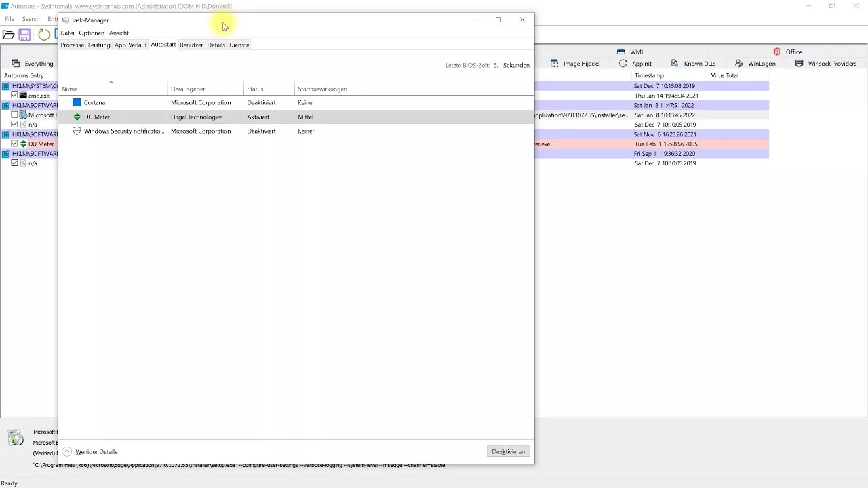Open the Optionen menu in Task-Manager
Viewport: 868px width, 488px height.
[x=91, y=33]
